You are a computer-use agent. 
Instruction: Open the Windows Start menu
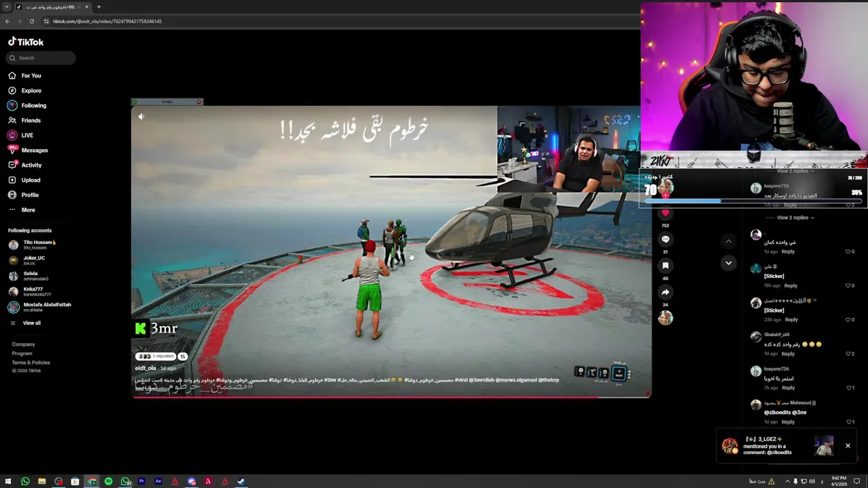pos(7,481)
